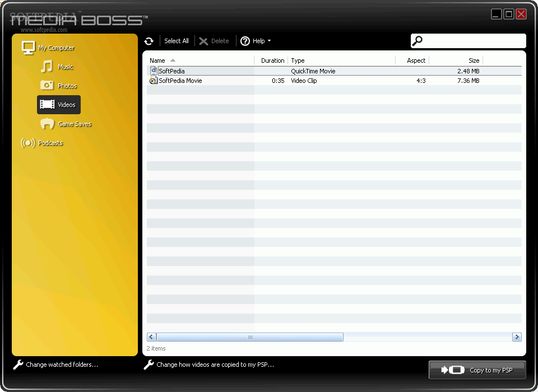The height and width of the screenshot is (392, 538).
Task: Open Change how videos are copied to my PSP
Action: (215, 365)
